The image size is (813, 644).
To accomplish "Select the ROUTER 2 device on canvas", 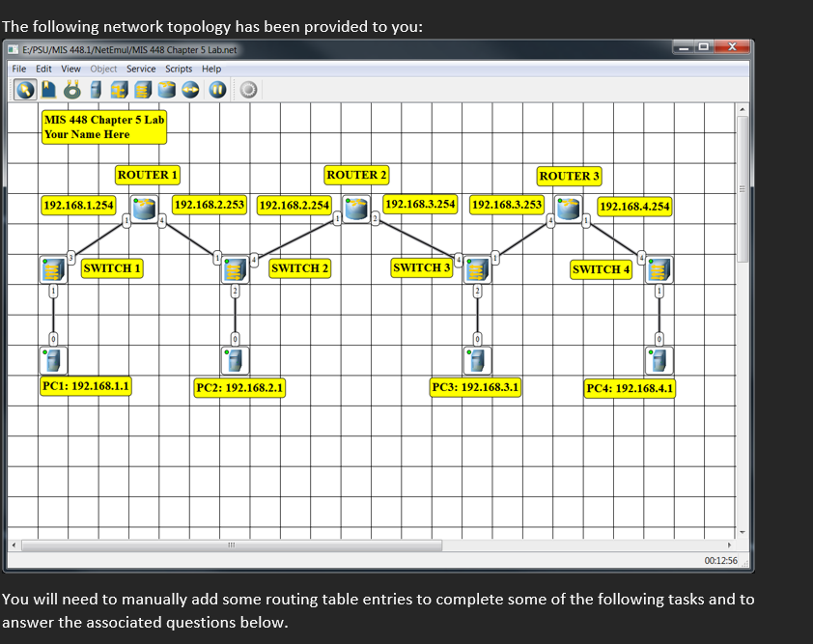I will 357,208.
